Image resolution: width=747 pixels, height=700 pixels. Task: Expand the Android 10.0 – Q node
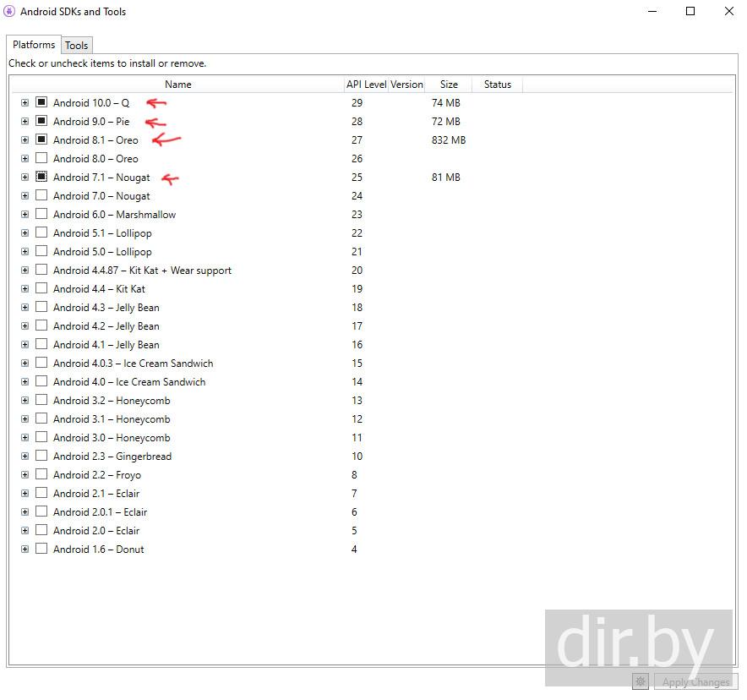tap(25, 102)
